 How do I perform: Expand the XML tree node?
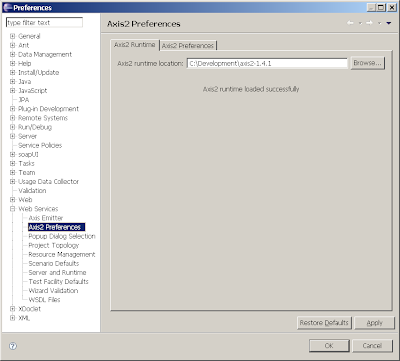[x=12, y=318]
